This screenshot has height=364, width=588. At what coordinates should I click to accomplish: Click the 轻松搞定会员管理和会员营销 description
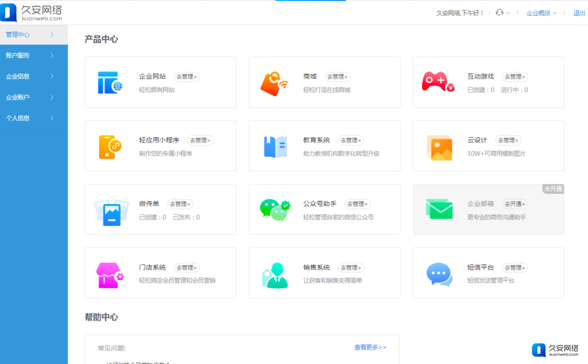click(x=177, y=280)
